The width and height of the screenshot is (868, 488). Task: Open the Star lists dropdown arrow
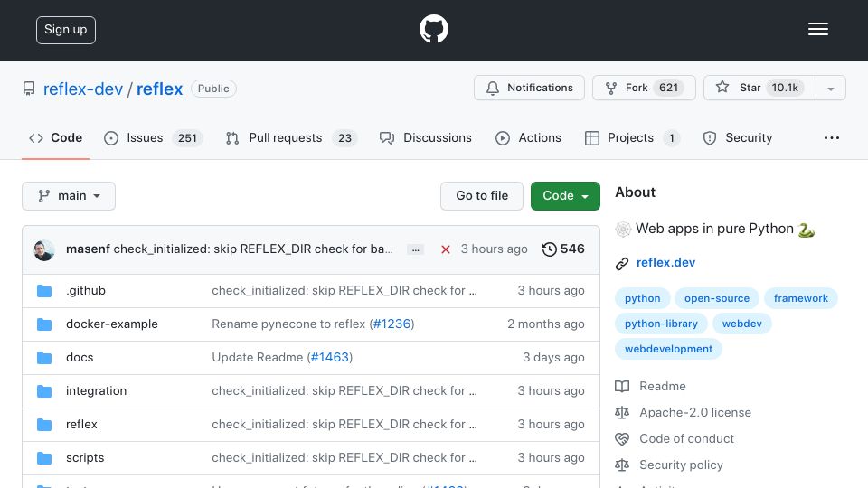pos(830,88)
